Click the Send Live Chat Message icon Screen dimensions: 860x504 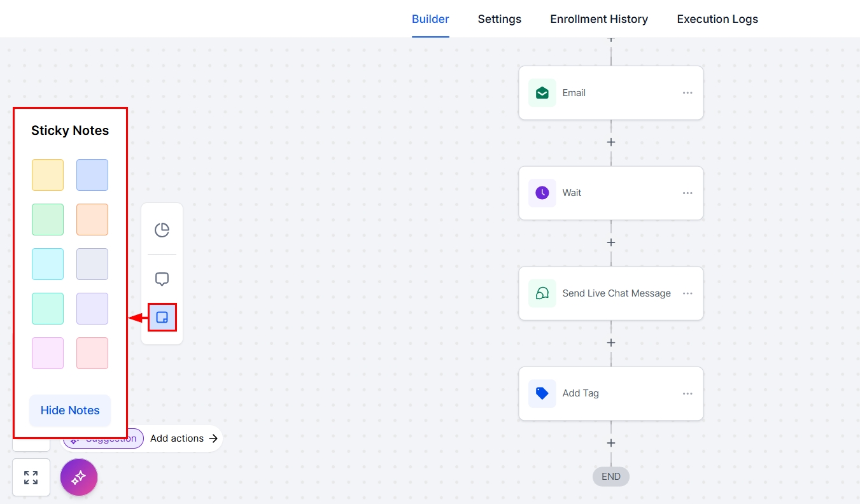click(542, 293)
